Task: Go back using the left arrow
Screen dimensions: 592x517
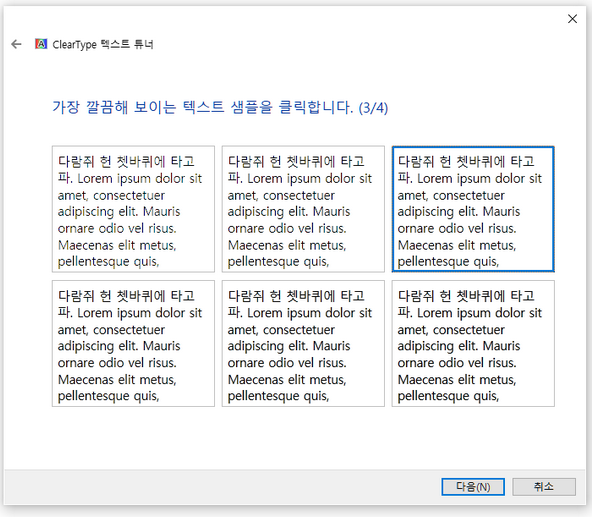Action: pos(16,45)
